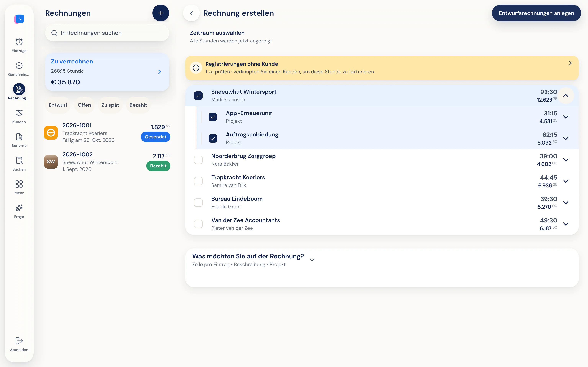588x367 pixels.
Task: Open the Frage sparkle icon
Action: [x=19, y=208]
